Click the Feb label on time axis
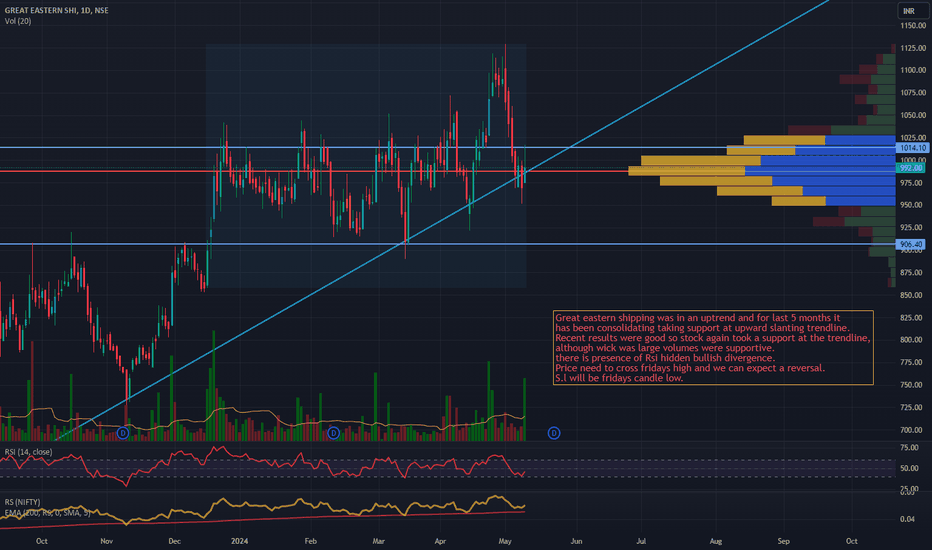The image size is (932, 550). coord(310,541)
